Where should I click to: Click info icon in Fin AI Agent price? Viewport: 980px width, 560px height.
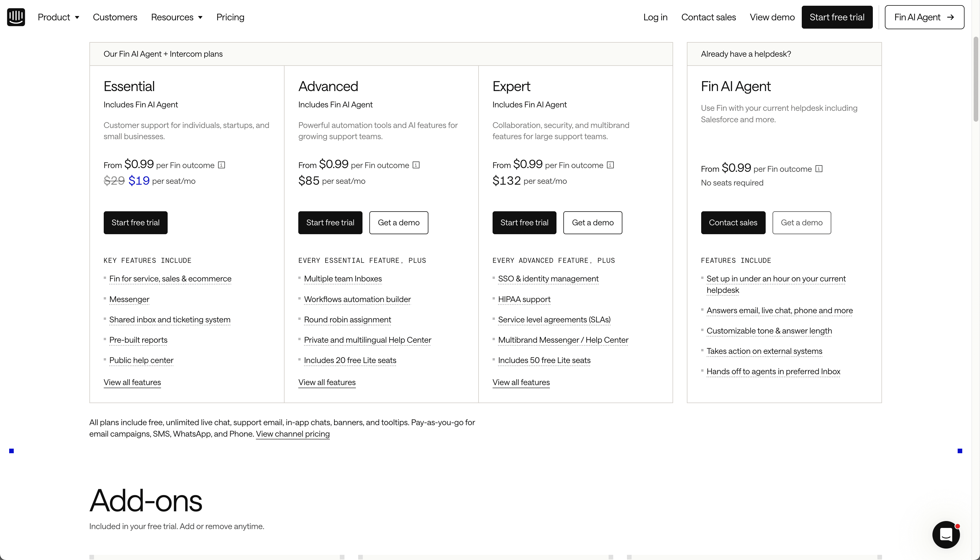tap(819, 169)
